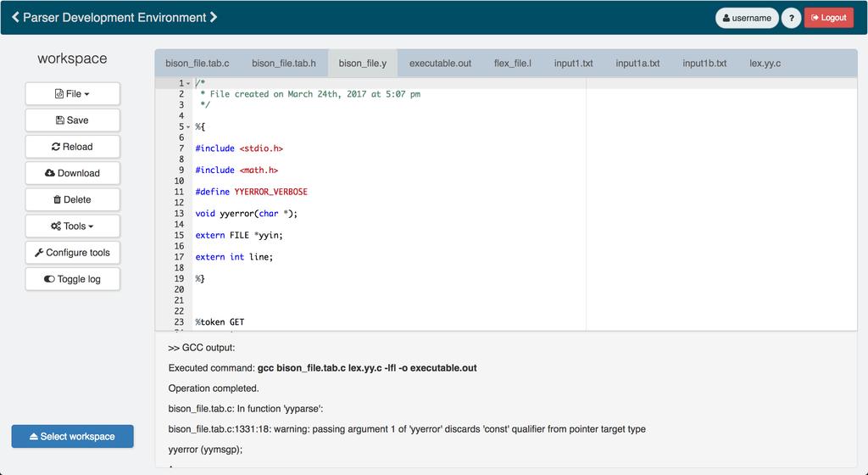Open the username account button

tap(747, 18)
